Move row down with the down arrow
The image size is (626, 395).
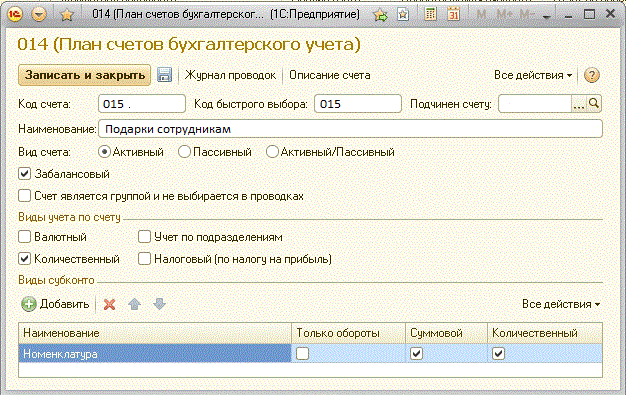point(159,304)
